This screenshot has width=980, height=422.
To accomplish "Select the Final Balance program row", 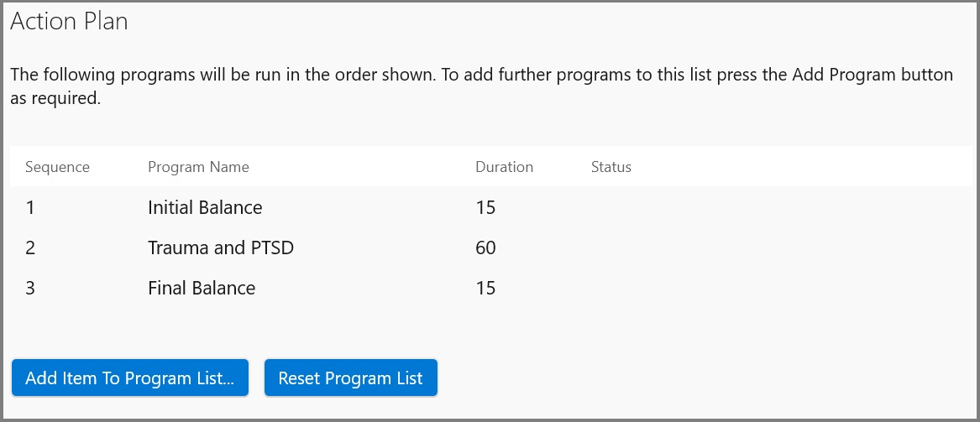I will tap(490, 288).
